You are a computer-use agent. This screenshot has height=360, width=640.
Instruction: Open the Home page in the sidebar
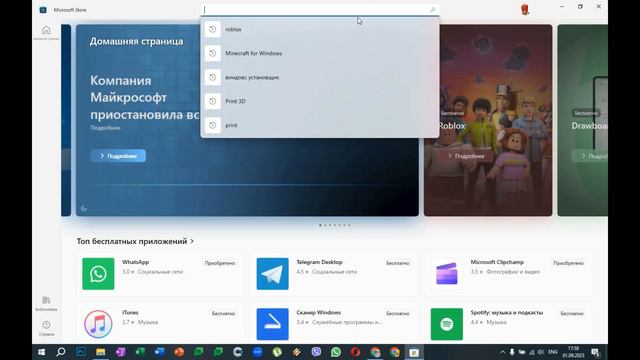(46, 33)
